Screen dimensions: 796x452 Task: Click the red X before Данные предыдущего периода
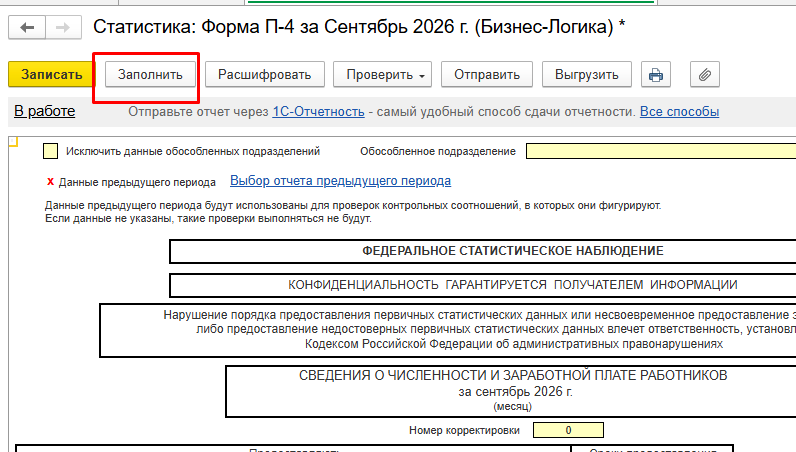(x=50, y=181)
